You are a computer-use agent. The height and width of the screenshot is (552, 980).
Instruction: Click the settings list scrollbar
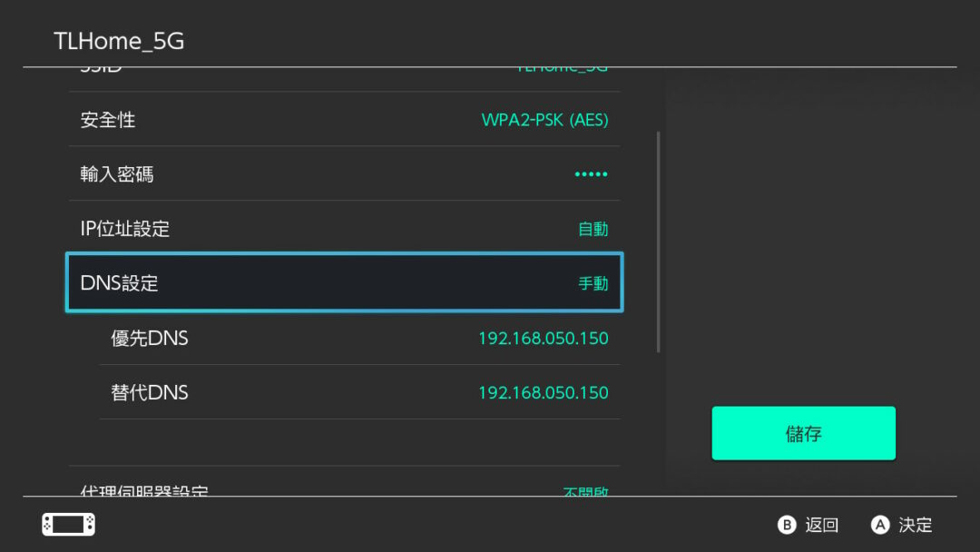[x=658, y=241]
